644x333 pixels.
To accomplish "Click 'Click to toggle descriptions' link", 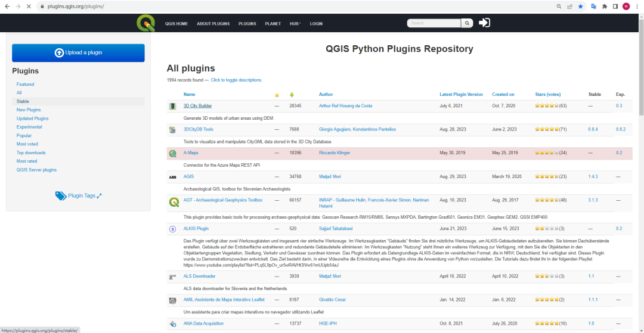I will (x=237, y=80).
